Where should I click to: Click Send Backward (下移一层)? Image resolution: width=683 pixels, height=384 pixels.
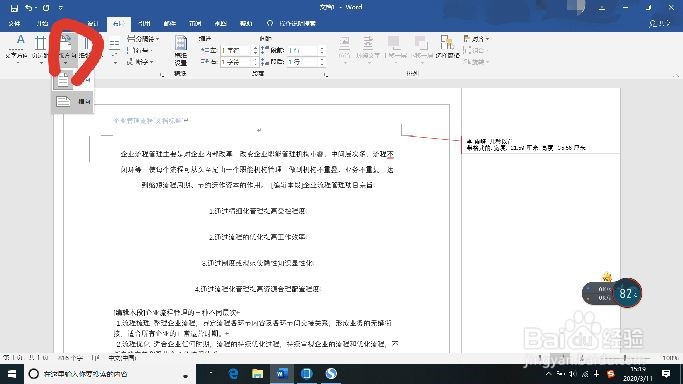(x=422, y=49)
